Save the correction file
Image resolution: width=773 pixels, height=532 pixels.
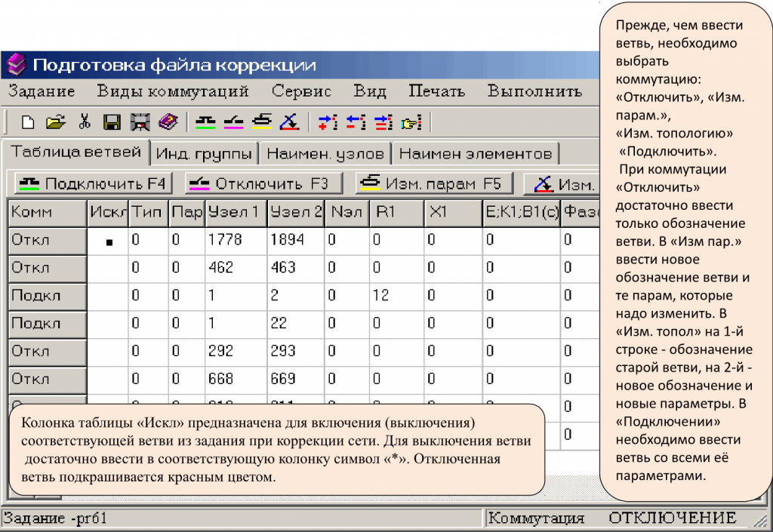click(112, 121)
